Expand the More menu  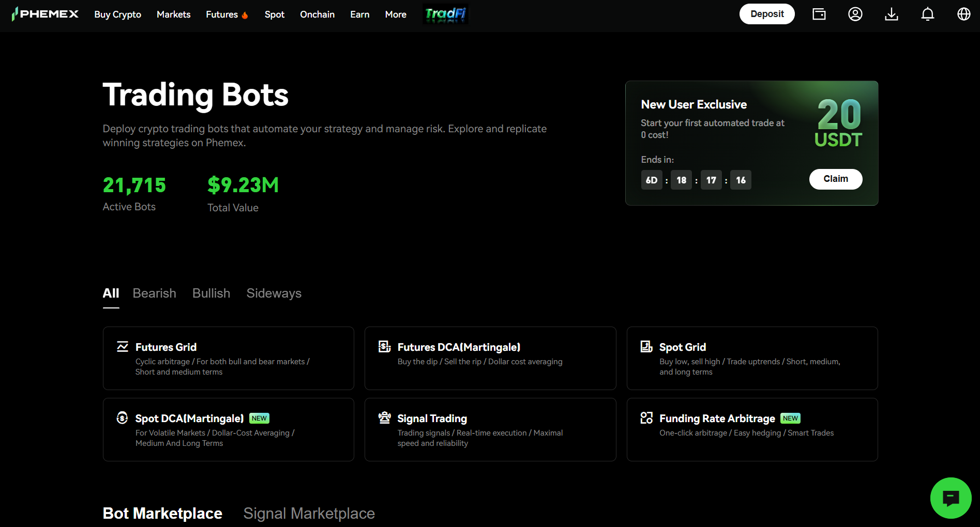(x=396, y=14)
